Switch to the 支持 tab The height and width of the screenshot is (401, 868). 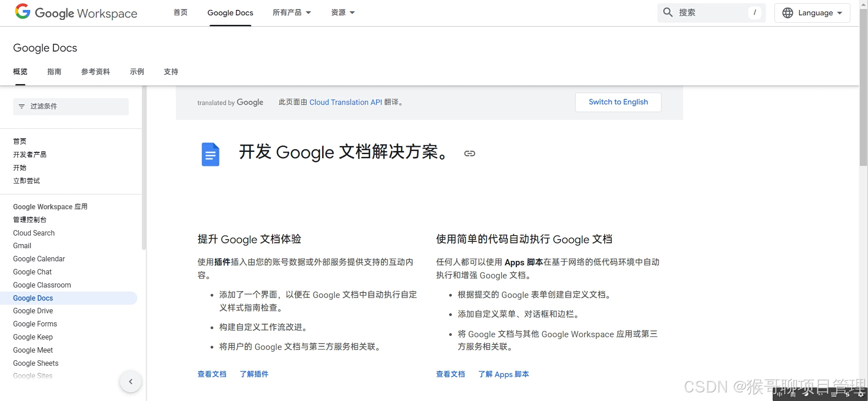coord(171,71)
